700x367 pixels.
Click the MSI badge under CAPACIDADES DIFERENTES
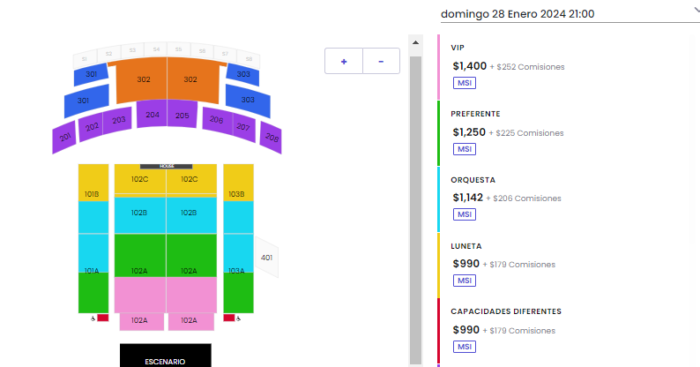[x=464, y=346]
